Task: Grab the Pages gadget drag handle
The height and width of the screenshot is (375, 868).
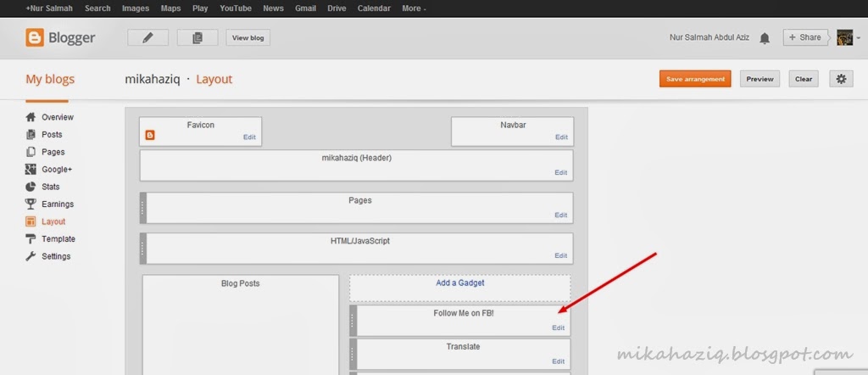Action: click(142, 208)
